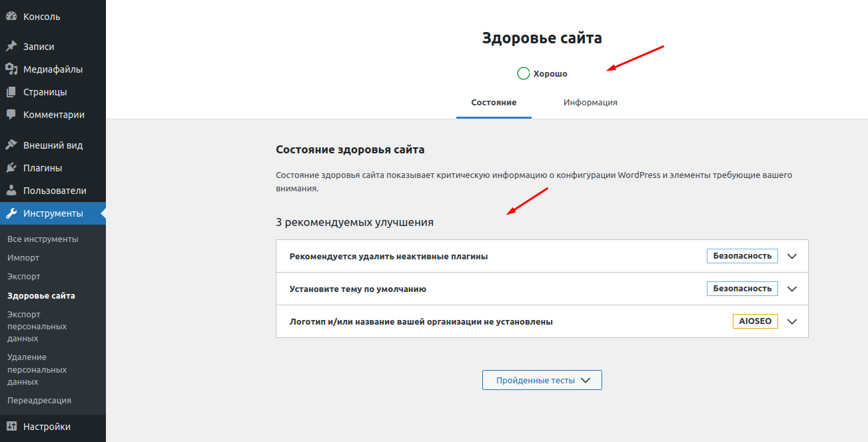Image resolution: width=868 pixels, height=442 pixels.
Task: Open the Пройденные тесты dropdown button
Action: coord(542,380)
